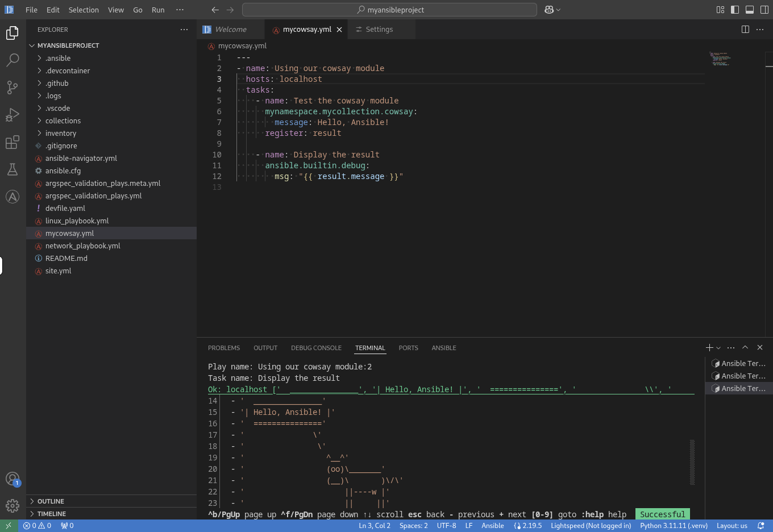Image resolution: width=773 pixels, height=532 pixels.
Task: Split the editor right
Action: point(745,30)
